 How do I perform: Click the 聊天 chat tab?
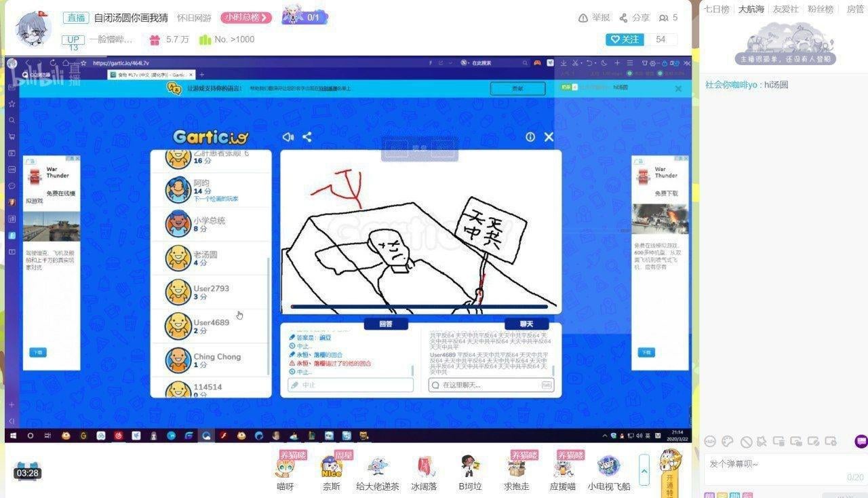pos(526,324)
